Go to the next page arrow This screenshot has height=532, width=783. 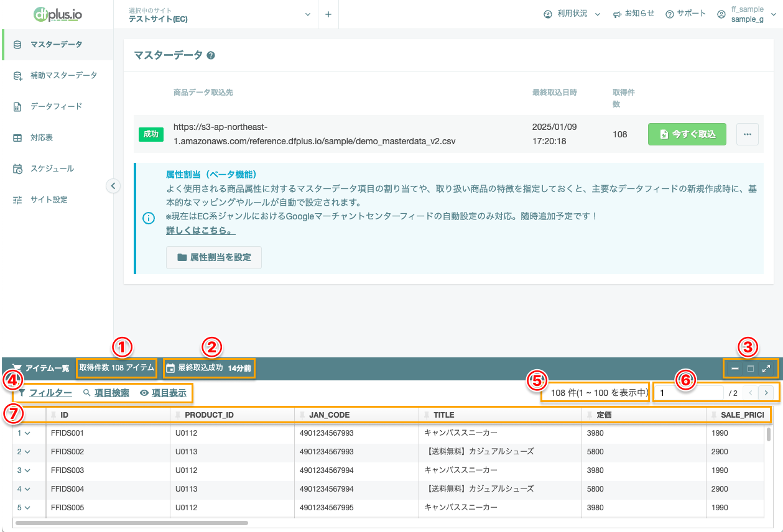(x=766, y=393)
